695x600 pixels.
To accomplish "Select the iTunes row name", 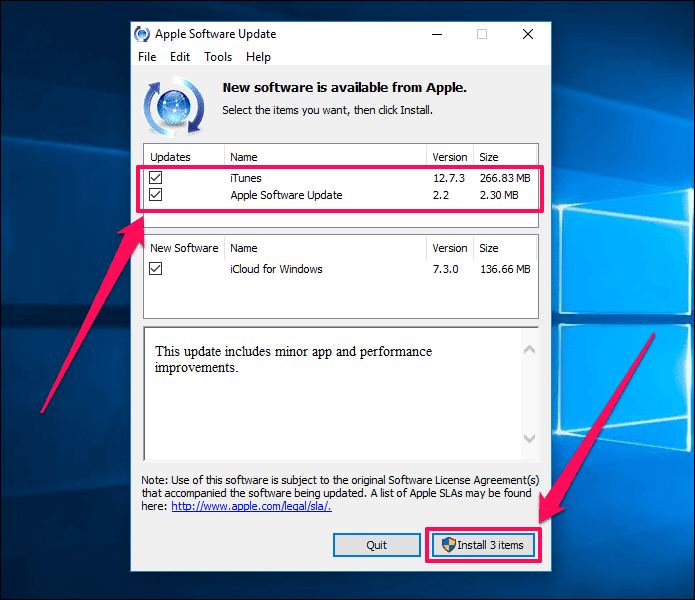I will pos(246,178).
